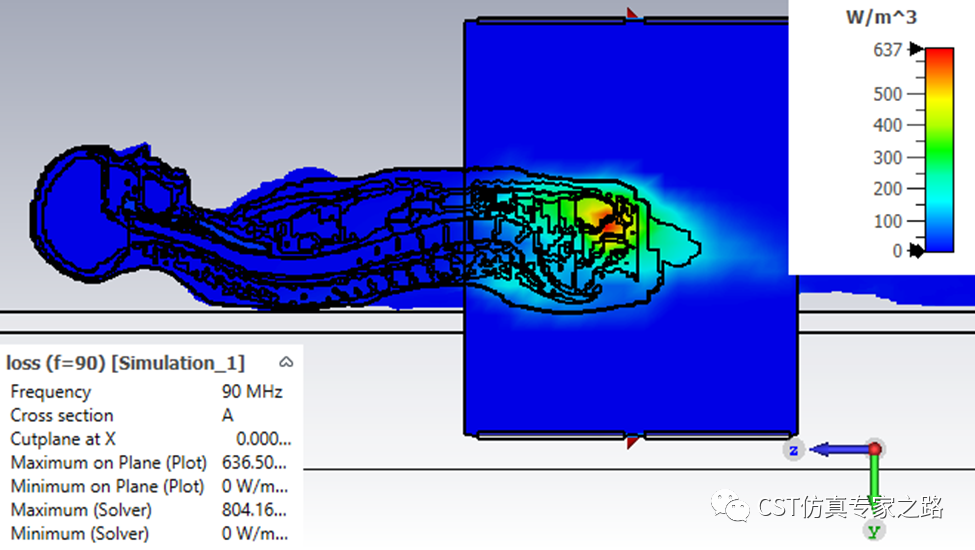Click the color ramp legend bar

point(940,150)
